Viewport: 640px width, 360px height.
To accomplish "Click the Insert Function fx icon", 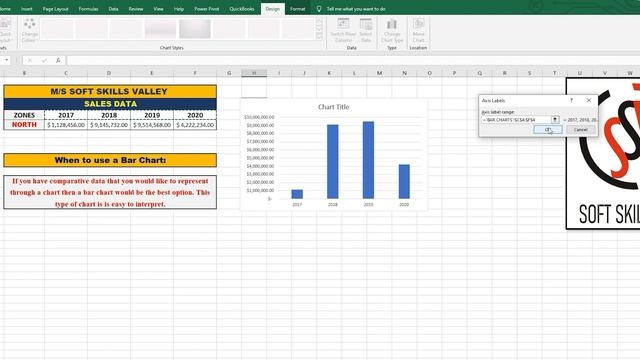I will click(58, 60).
